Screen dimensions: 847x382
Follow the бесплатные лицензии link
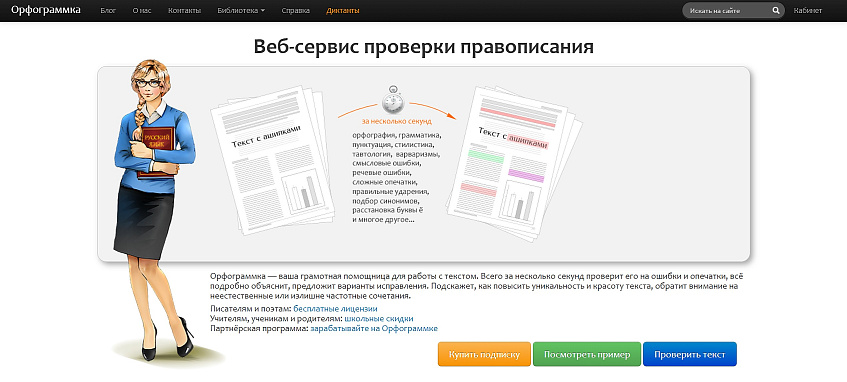click(335, 309)
